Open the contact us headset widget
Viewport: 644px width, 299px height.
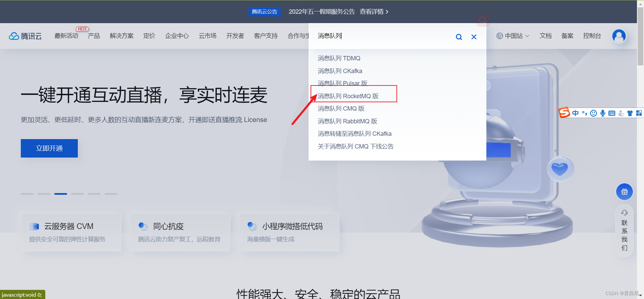pyautogui.click(x=624, y=231)
